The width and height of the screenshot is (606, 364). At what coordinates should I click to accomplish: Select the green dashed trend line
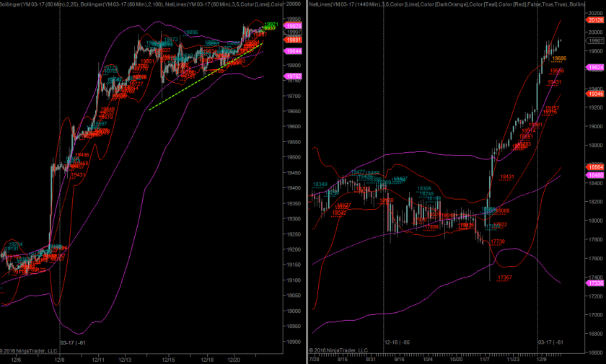pyautogui.click(x=205, y=77)
